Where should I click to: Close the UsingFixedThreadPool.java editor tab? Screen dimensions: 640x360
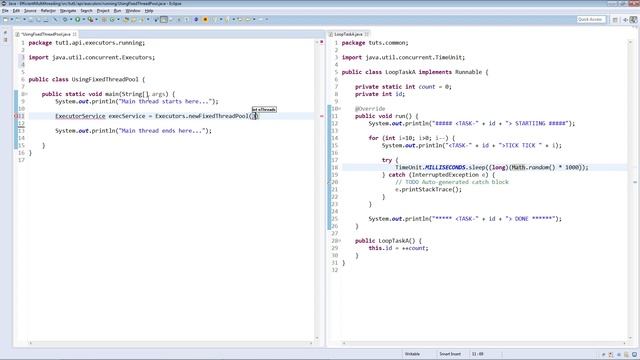74,34
